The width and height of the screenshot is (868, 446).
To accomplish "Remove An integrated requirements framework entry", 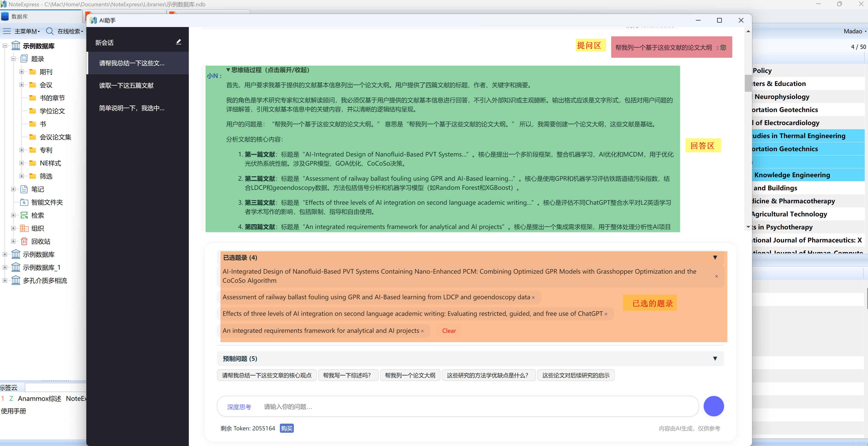I will [x=422, y=331].
